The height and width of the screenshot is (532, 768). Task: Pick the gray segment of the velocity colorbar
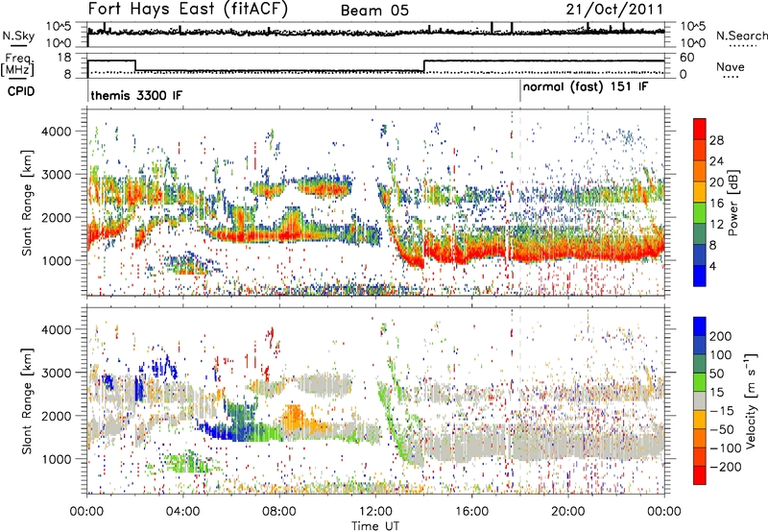point(700,401)
